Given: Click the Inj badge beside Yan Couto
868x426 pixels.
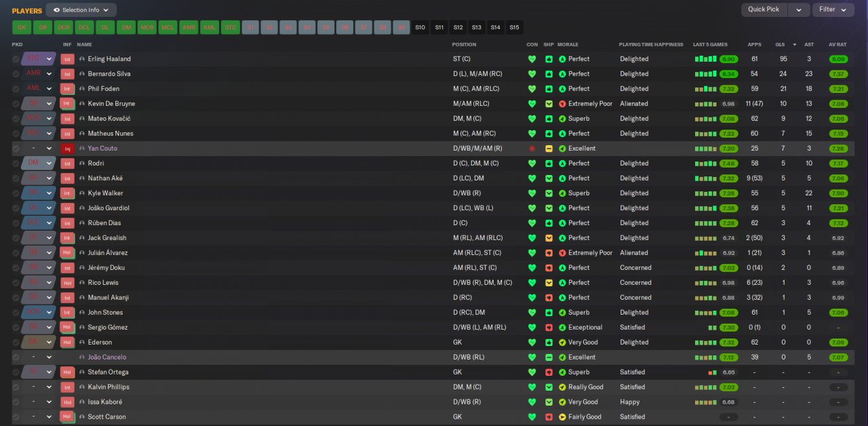Looking at the screenshot, I should 67,149.
